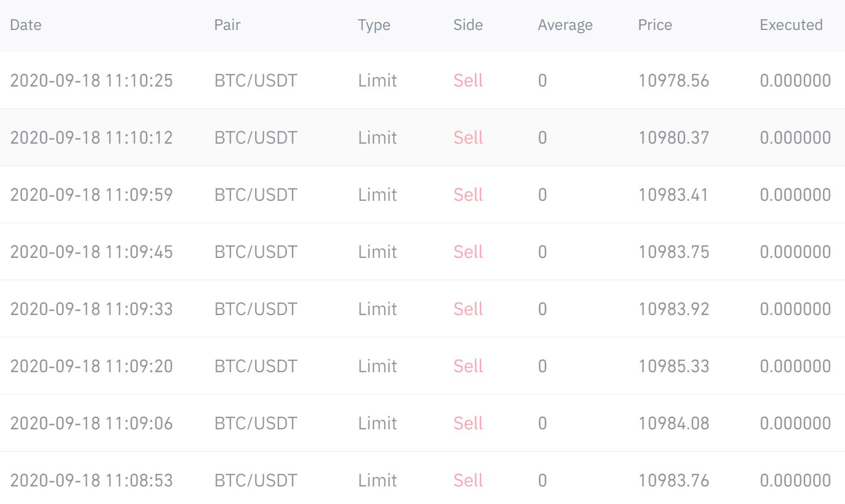The height and width of the screenshot is (504, 845).
Task: Click the Executed column header
Action: click(x=791, y=25)
